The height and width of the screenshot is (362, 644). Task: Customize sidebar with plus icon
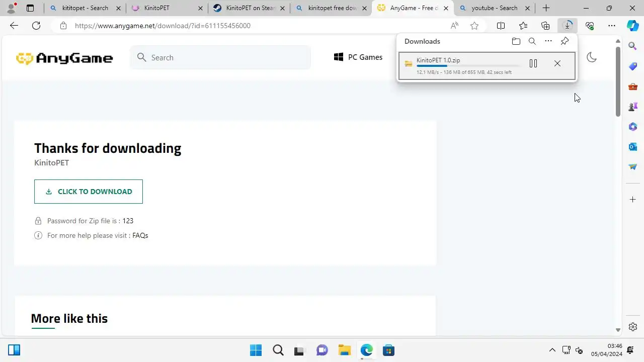[633, 200]
